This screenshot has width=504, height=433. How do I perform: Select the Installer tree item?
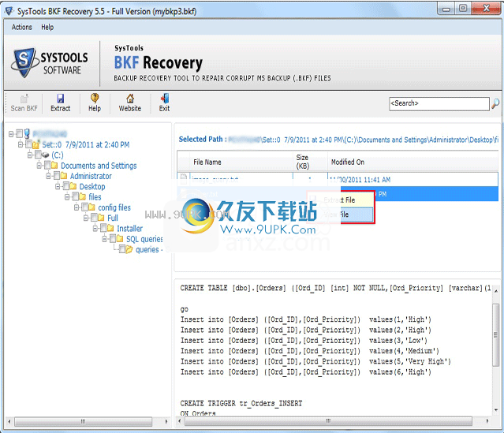129,229
